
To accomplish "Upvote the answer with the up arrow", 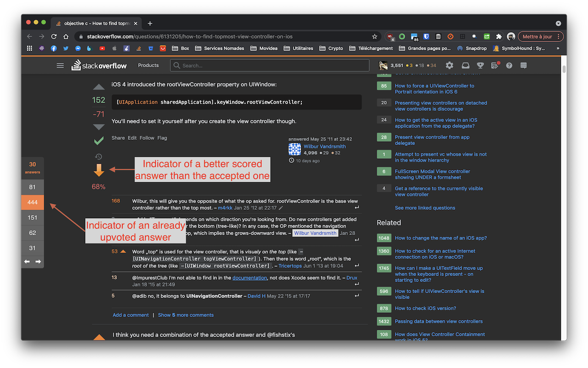I will (x=98, y=86).
